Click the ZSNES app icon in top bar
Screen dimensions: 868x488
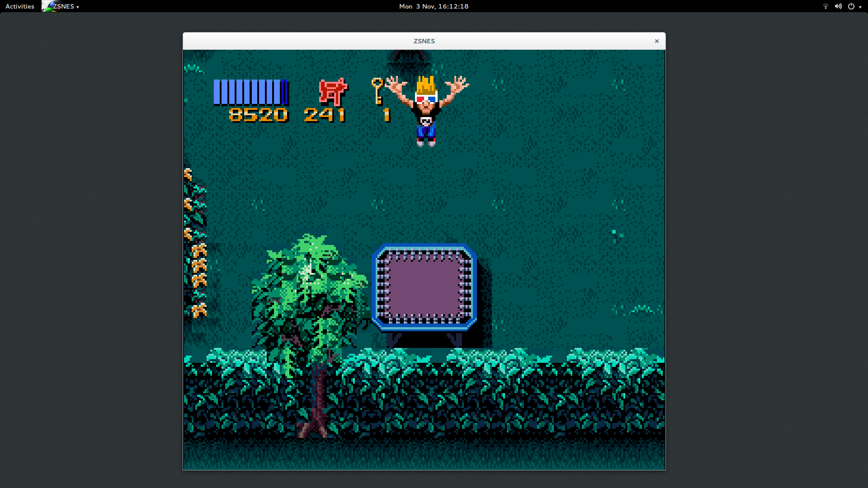tap(47, 6)
